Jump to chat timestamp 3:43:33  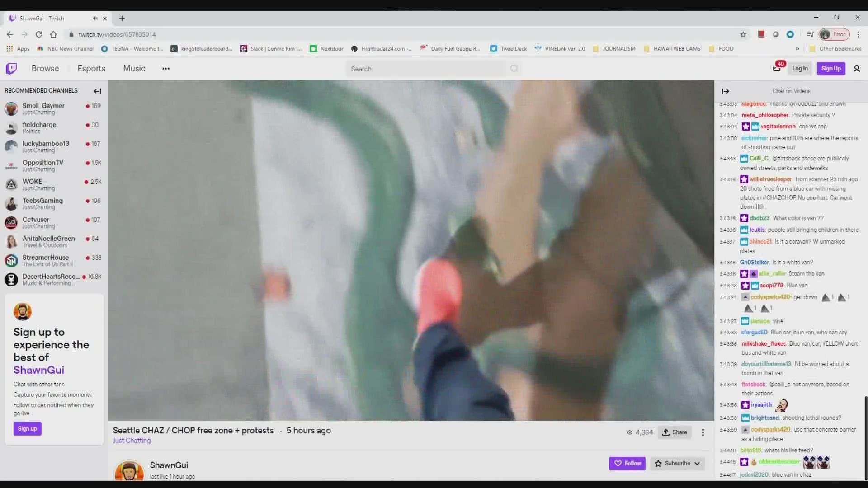[728, 333]
